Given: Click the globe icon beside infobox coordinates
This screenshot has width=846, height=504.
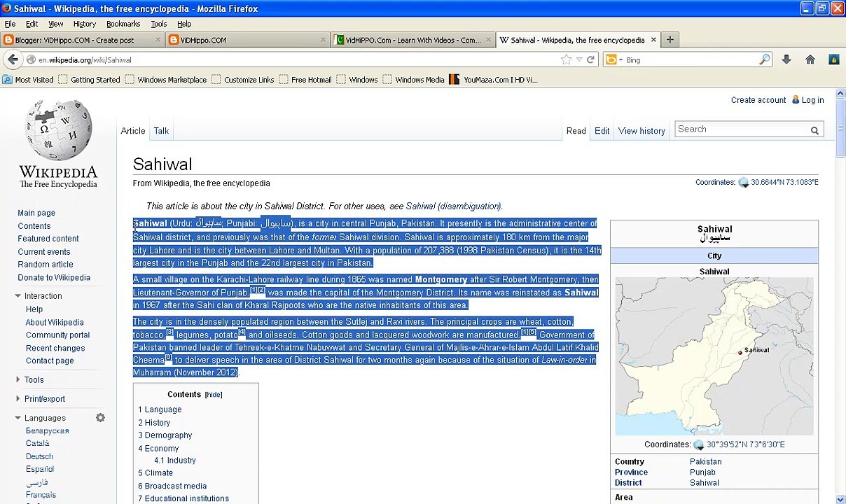Looking at the screenshot, I should coord(698,444).
